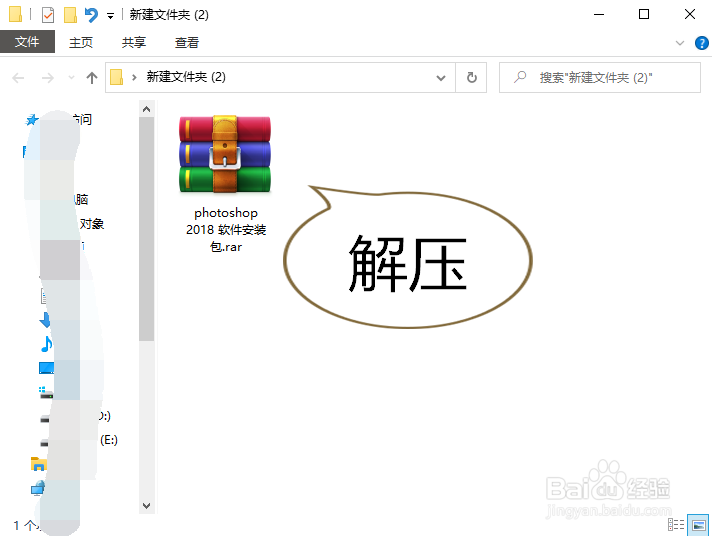Viewport: 712px width, 536px height.
Task: Select the Network icon in sidebar
Action: [x=38, y=489]
